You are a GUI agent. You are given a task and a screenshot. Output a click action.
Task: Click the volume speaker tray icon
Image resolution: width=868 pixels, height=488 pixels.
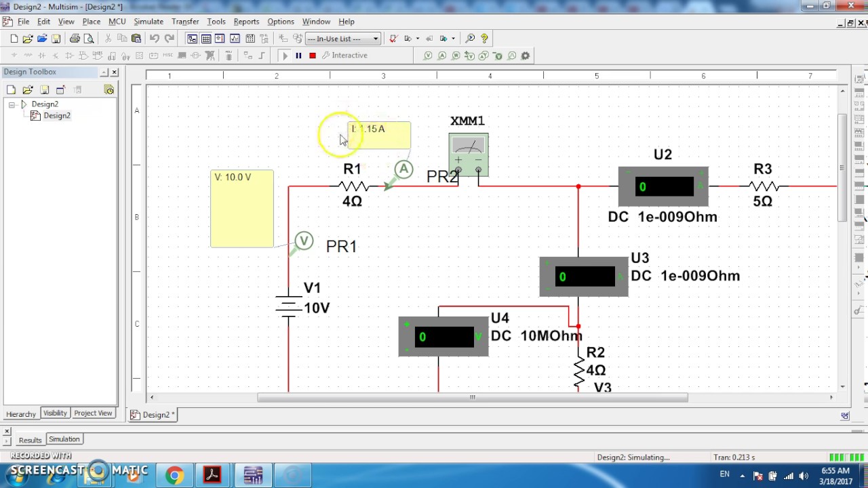[804, 476]
